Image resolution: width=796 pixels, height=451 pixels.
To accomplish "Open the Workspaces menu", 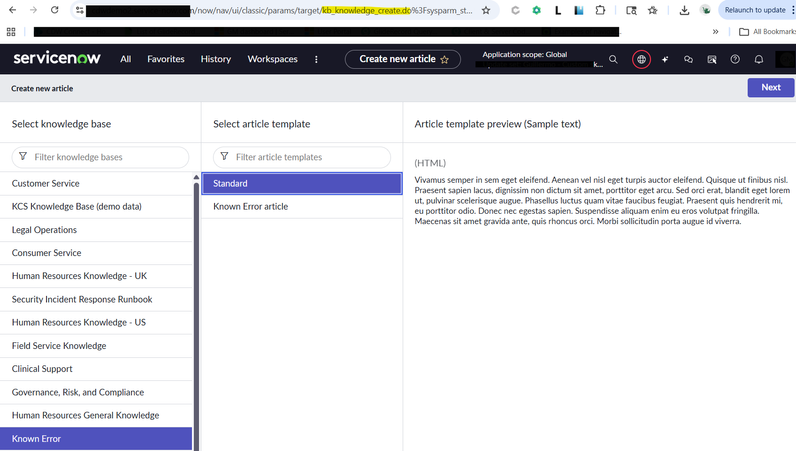I will tap(273, 59).
